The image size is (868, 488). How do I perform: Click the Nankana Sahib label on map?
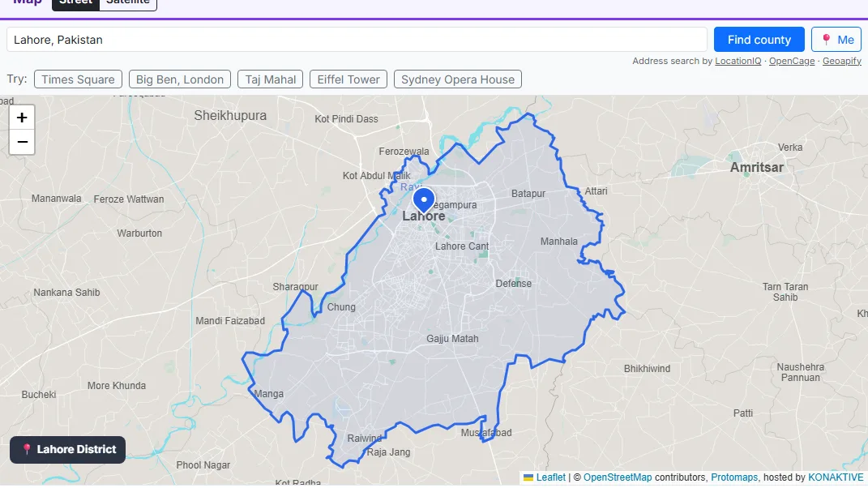point(66,293)
